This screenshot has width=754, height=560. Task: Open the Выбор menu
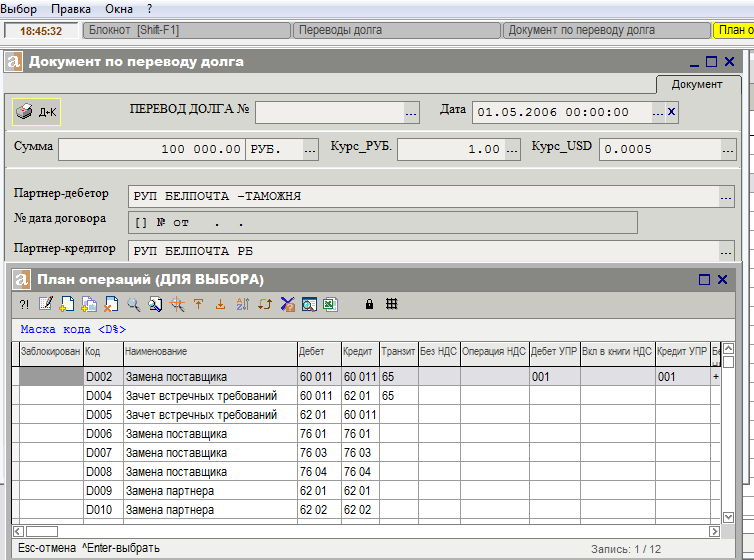(x=18, y=9)
